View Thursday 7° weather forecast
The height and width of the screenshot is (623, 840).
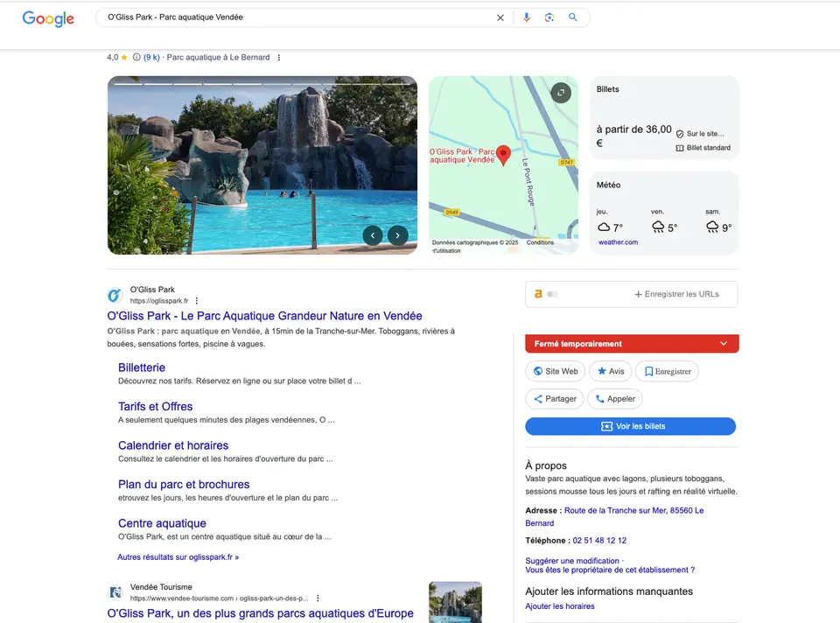coord(610,220)
